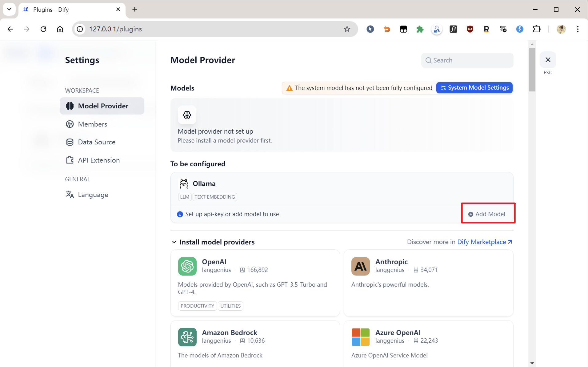Click the R extension icon

486,29
